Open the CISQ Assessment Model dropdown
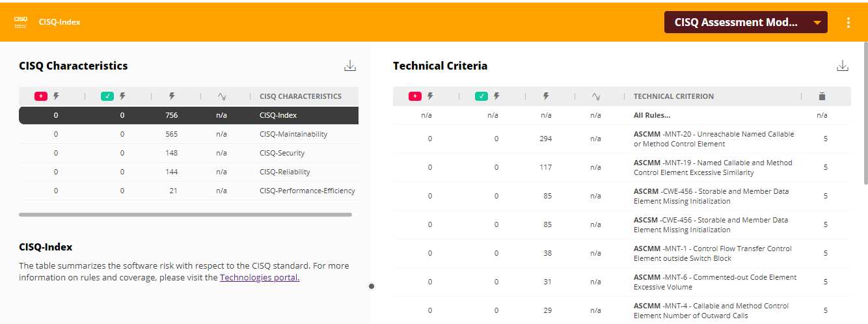 [x=745, y=22]
